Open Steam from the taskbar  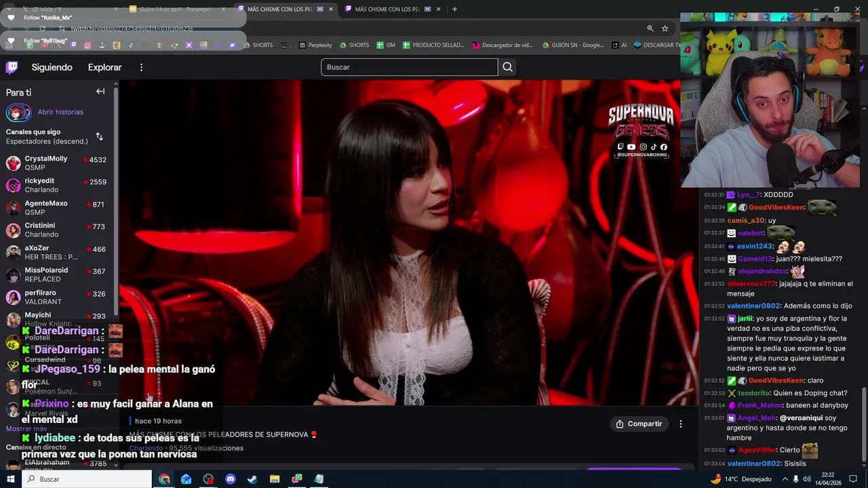coord(252,479)
